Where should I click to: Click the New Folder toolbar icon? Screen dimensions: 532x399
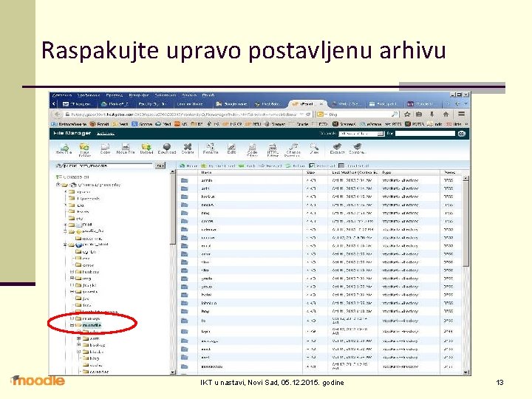[x=84, y=149]
